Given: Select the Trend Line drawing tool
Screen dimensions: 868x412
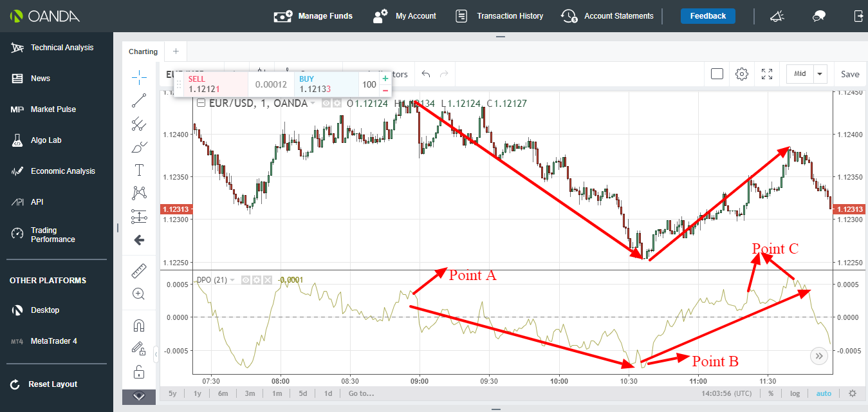Looking at the screenshot, I should [x=139, y=100].
